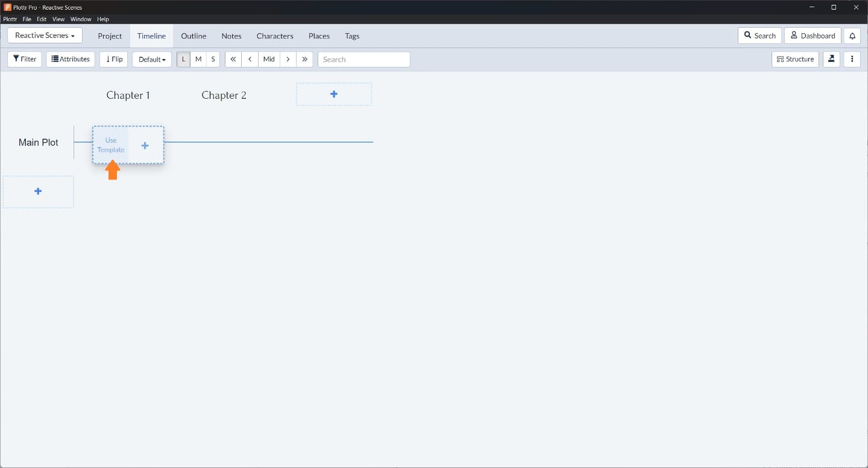Open the Window menu

[81, 19]
